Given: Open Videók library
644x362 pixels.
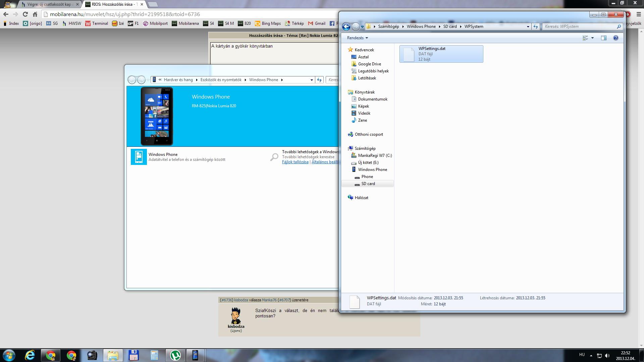Looking at the screenshot, I should 364,113.
